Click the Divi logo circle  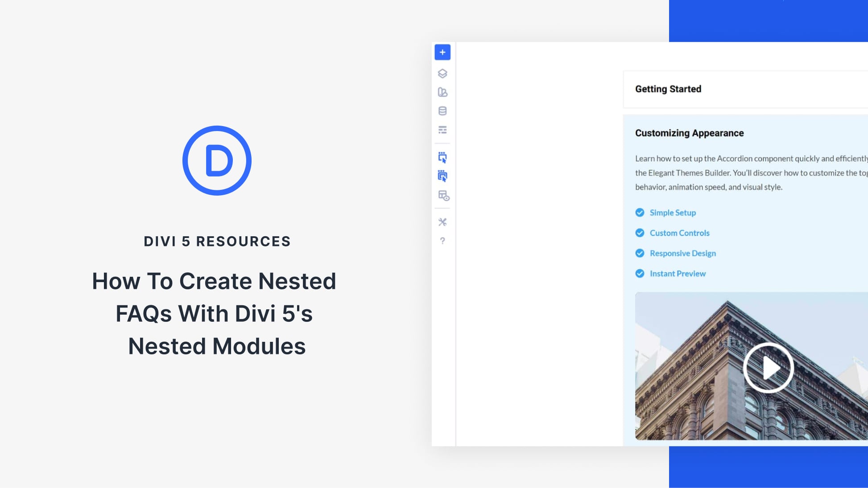click(217, 160)
